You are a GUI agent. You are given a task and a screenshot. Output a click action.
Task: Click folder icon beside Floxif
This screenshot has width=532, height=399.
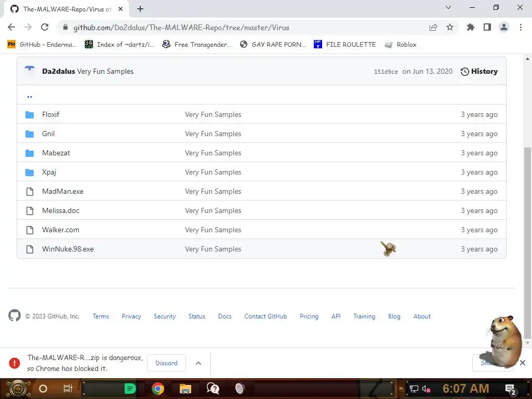click(30, 115)
